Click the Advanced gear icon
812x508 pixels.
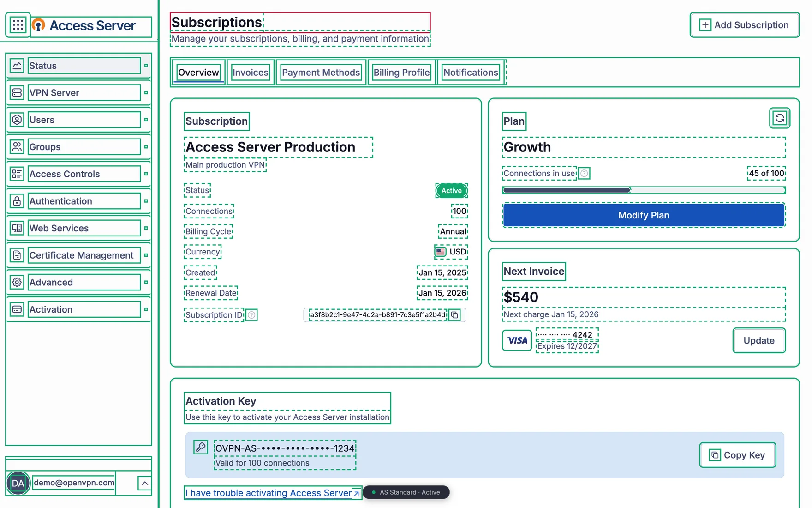(17, 282)
